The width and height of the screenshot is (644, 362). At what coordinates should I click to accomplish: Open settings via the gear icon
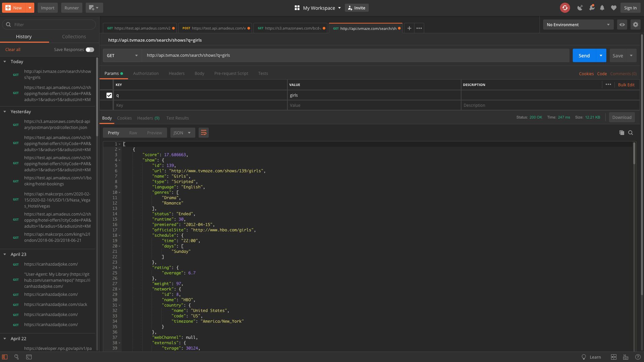coord(635,24)
